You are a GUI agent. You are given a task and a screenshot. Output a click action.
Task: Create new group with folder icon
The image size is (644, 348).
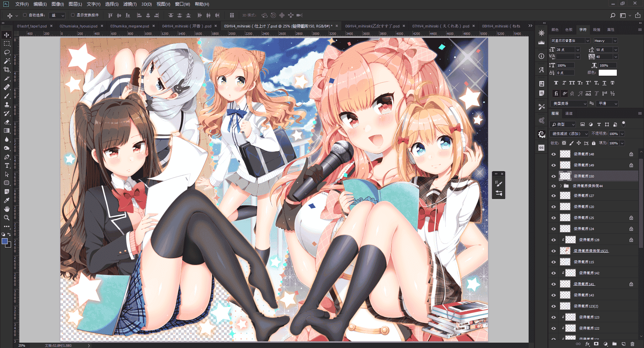point(614,344)
